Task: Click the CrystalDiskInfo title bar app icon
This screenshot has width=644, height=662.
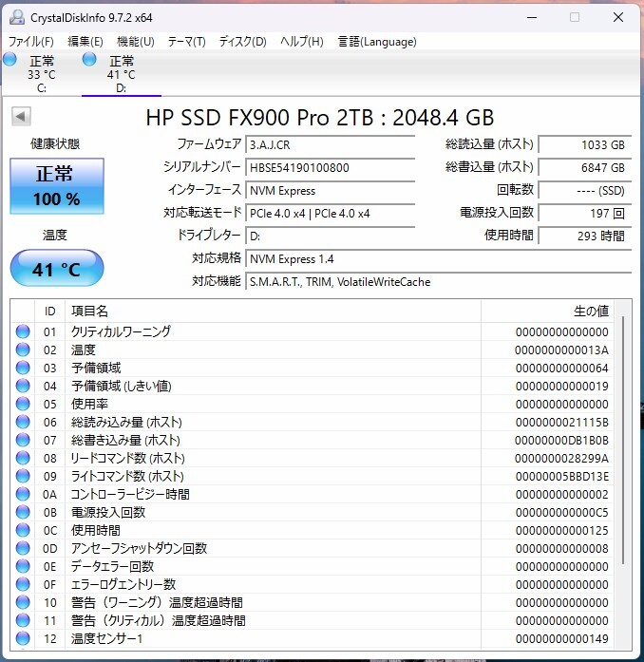Action: (17, 17)
